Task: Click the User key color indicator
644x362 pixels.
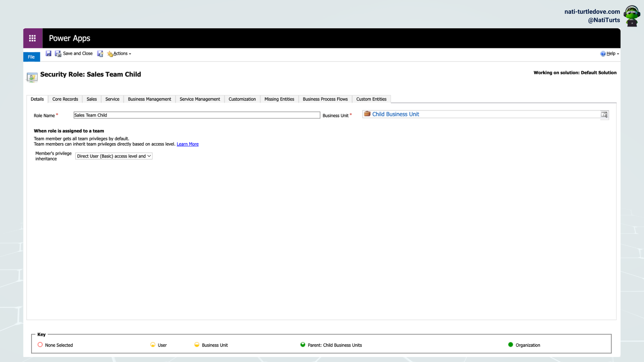Action: click(153, 345)
